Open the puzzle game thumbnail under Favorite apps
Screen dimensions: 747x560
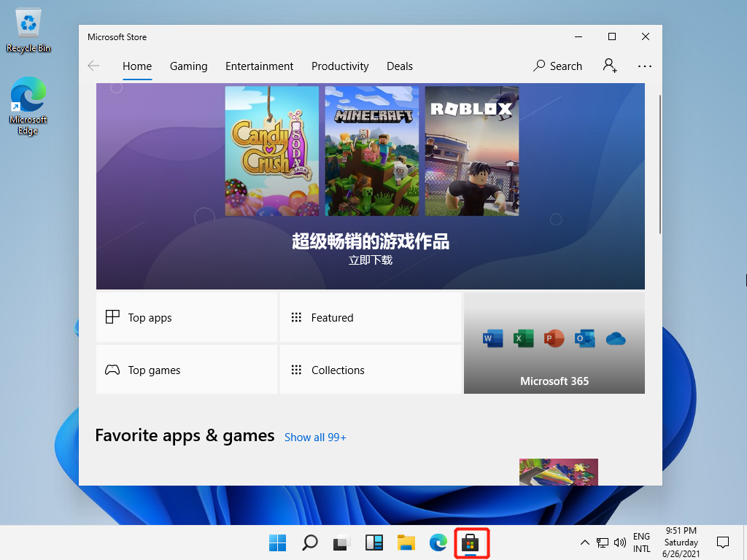[558, 472]
